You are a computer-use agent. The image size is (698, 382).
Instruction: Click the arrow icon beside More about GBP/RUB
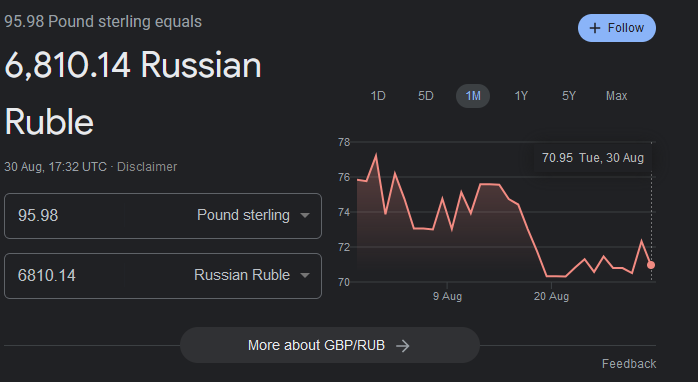coord(402,346)
